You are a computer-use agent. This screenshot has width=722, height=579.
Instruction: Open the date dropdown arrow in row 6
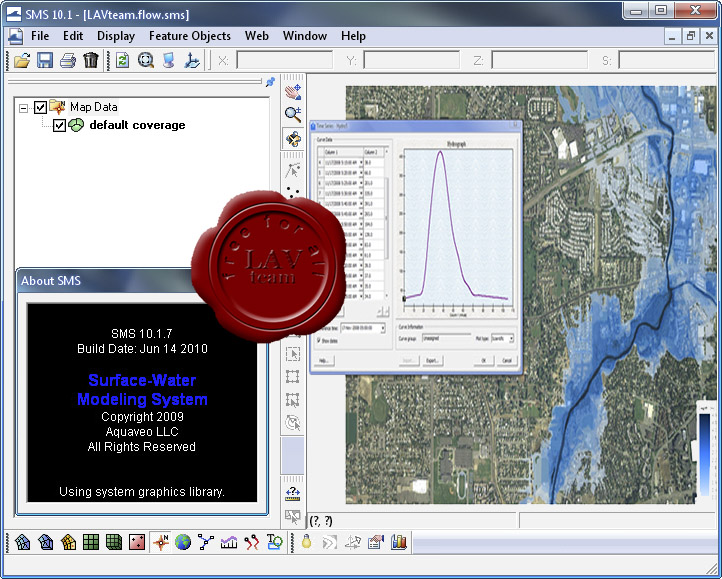tap(361, 183)
